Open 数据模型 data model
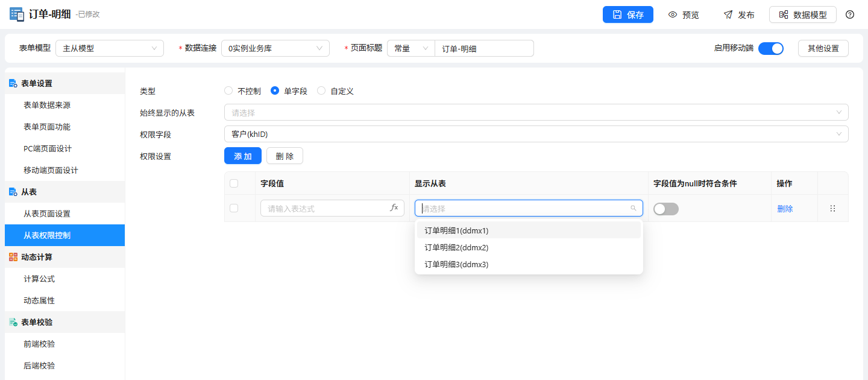Viewport: 868px width, 380px height. (x=803, y=14)
